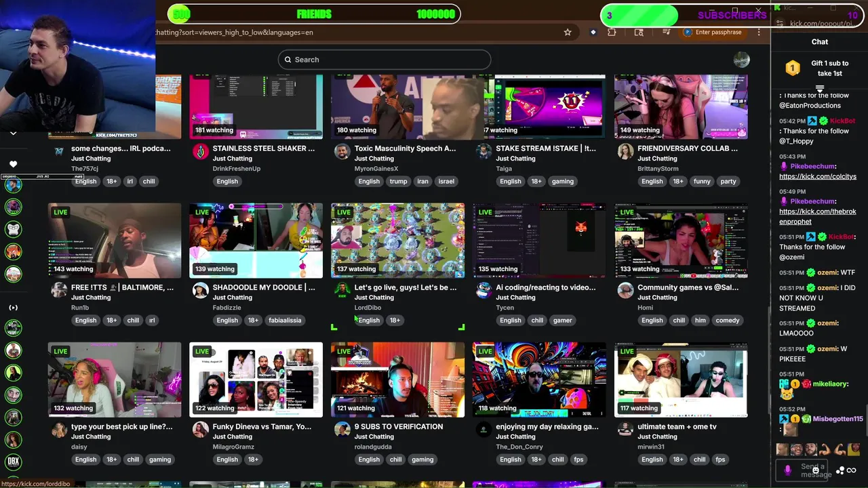Click the gold rank 1 gift badge
Image resolution: width=868 pixels, height=488 pixels.
(792, 68)
